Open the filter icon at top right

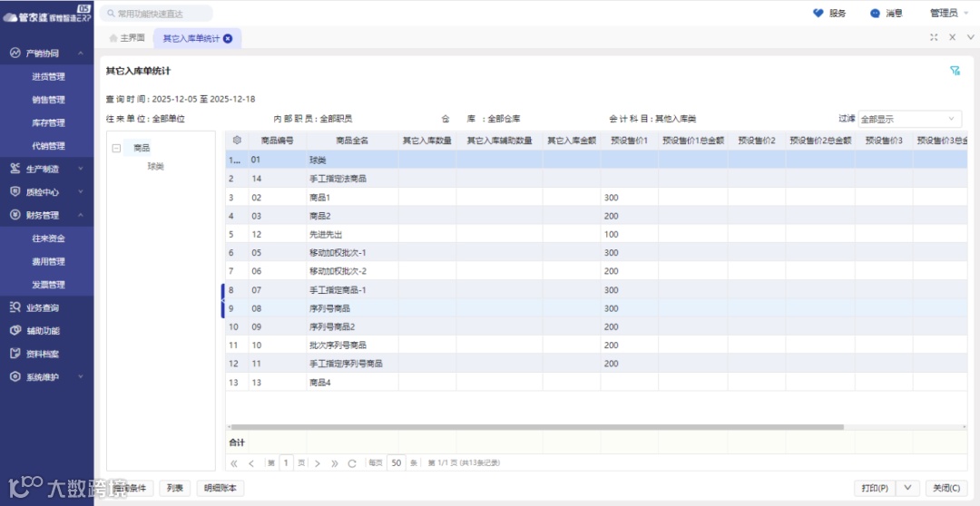tap(955, 71)
